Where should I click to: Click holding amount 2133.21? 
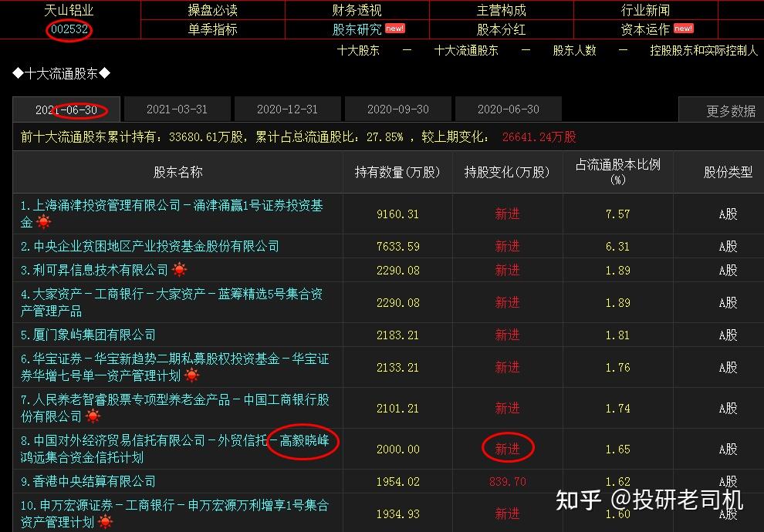click(x=397, y=368)
